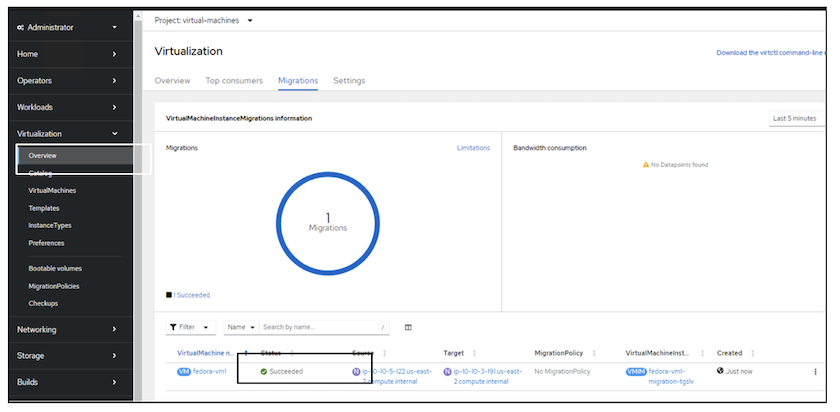840x412 pixels.
Task: Expand the Workloads navigation section
Action: pyautogui.click(x=67, y=107)
